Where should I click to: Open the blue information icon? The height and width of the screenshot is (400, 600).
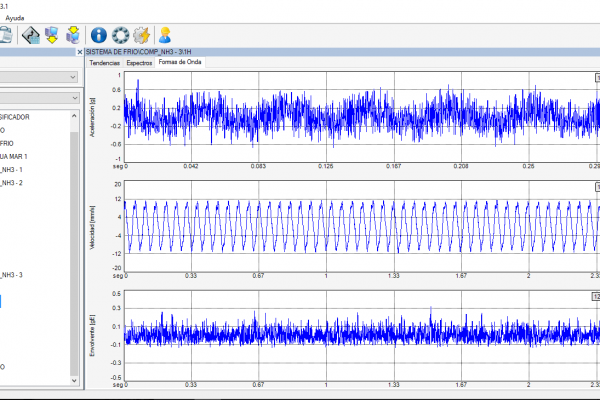pos(100,36)
